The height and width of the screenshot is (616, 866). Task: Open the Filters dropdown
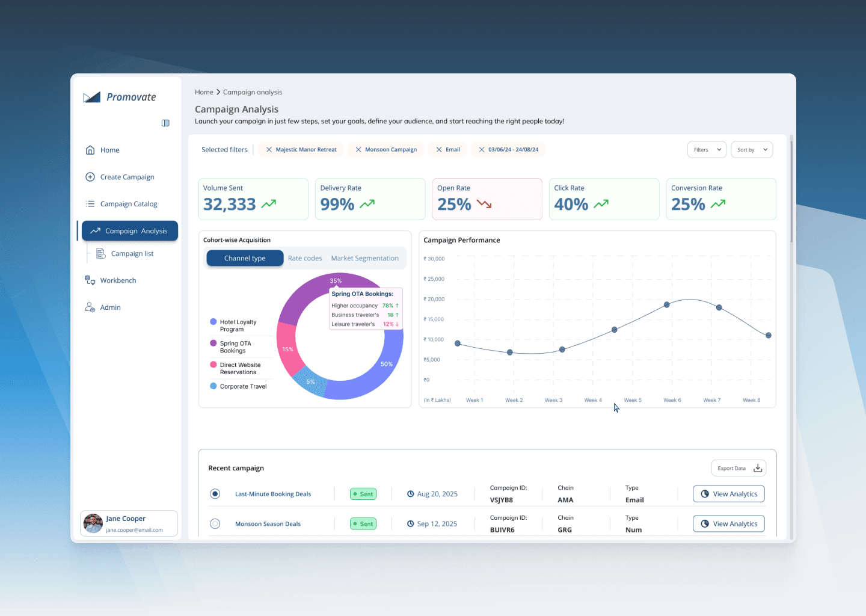click(x=707, y=150)
